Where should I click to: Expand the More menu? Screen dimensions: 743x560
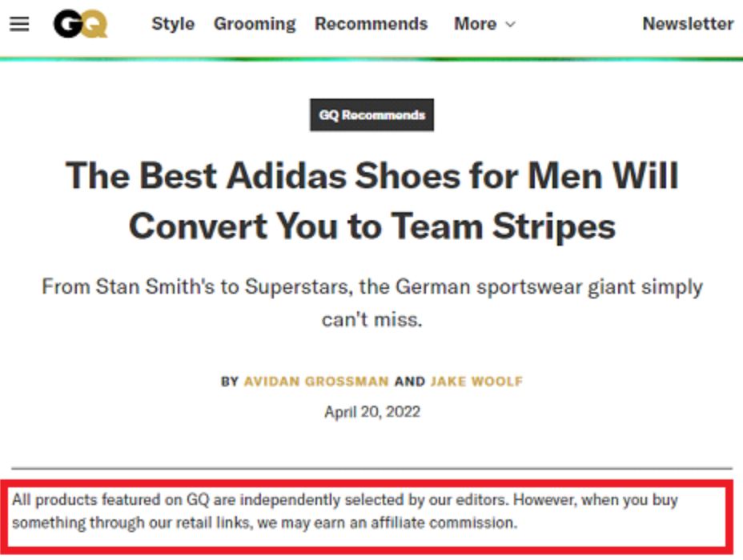tap(484, 24)
